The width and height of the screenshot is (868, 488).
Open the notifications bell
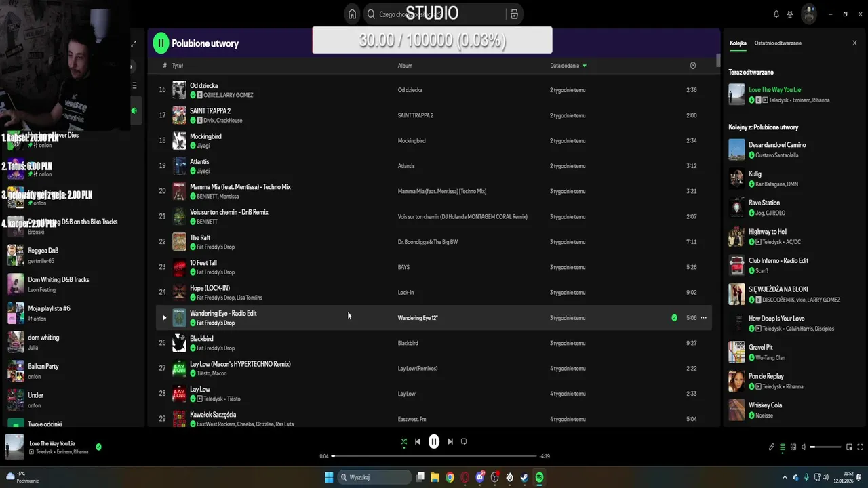pos(776,14)
